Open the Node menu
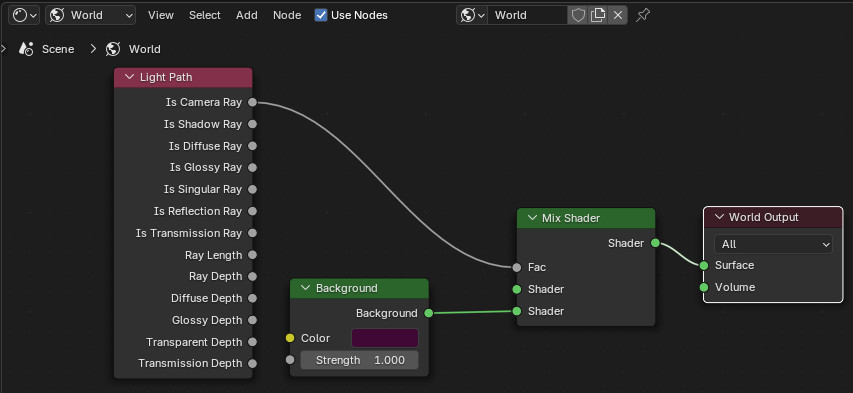The height and width of the screenshot is (393, 853). 287,15
